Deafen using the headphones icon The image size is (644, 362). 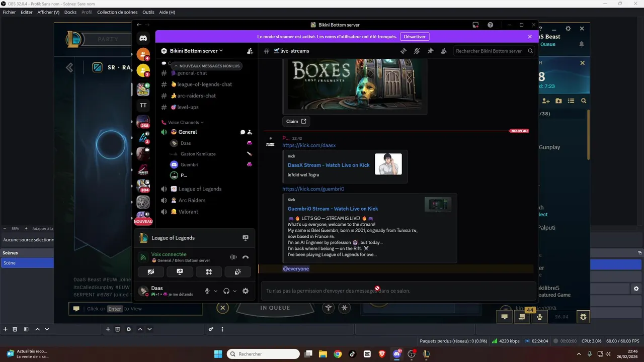[x=226, y=291]
